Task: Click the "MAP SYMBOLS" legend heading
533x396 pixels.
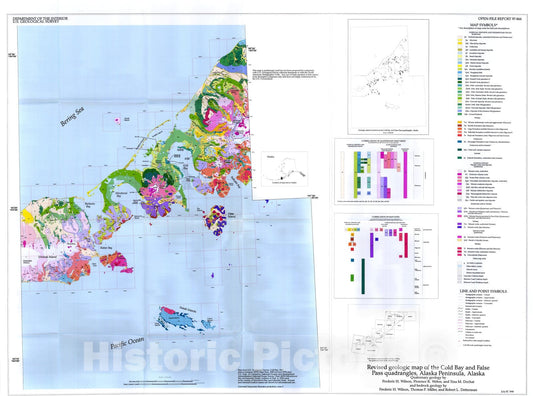Action: click(x=484, y=25)
